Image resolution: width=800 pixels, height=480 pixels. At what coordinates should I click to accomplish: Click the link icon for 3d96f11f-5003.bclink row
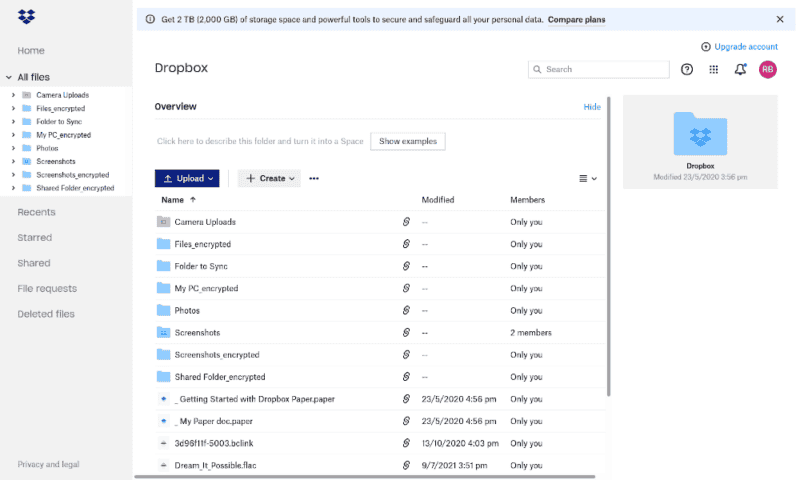(406, 443)
